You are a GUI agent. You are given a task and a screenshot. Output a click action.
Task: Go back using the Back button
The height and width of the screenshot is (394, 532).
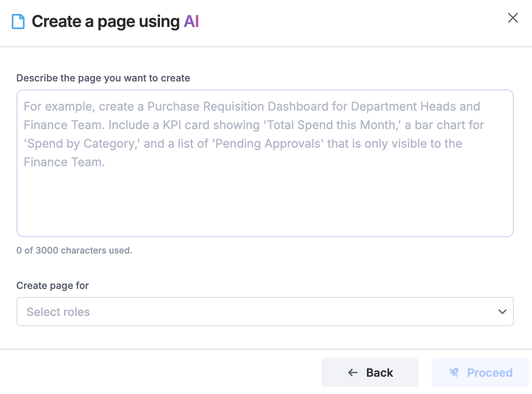[369, 372]
